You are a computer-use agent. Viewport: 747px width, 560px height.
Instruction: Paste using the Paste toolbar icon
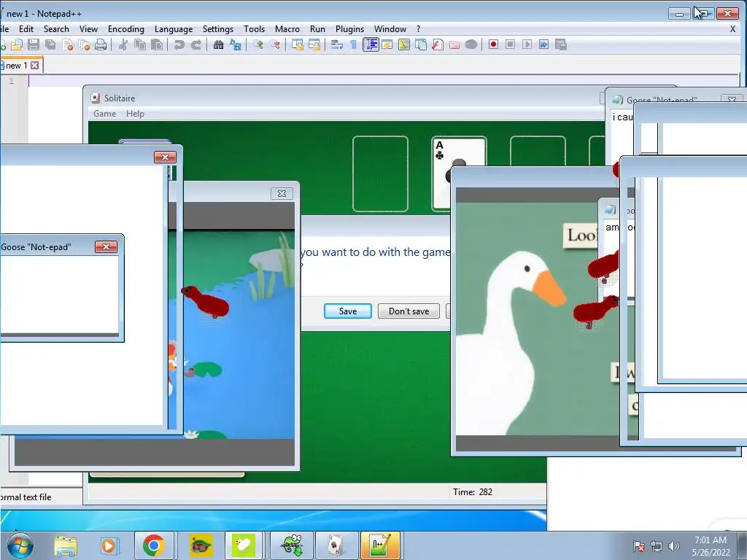pyautogui.click(x=157, y=44)
